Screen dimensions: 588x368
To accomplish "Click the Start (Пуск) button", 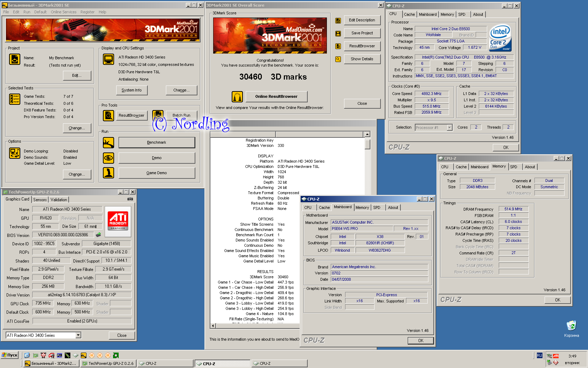I will click(x=10, y=355).
